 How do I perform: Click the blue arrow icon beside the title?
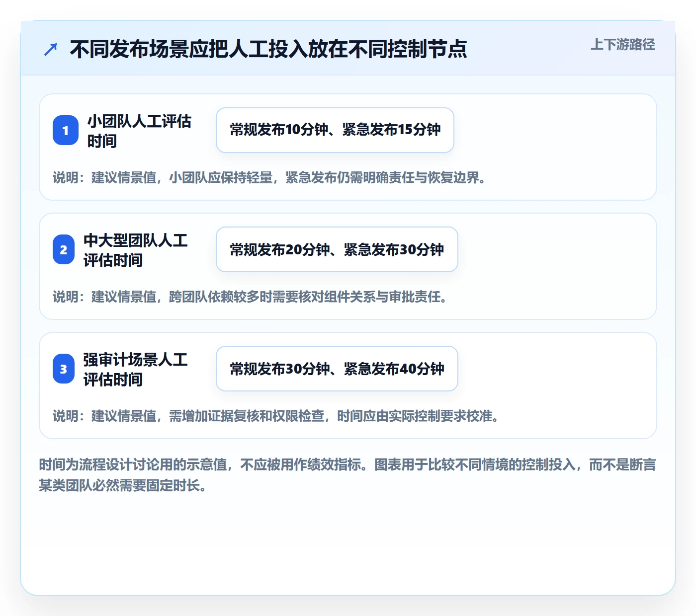[51, 49]
